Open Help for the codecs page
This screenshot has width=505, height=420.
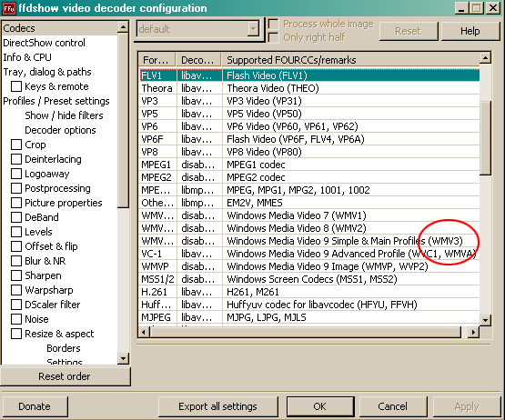pyautogui.click(x=470, y=31)
